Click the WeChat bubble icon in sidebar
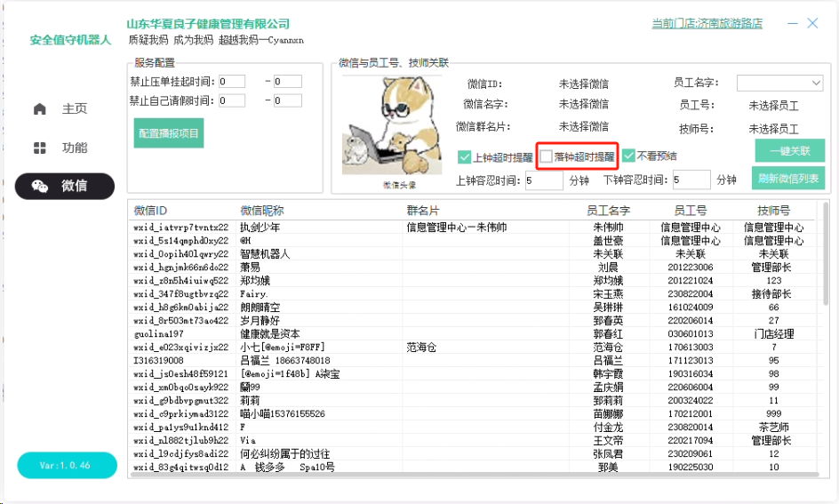 [x=40, y=186]
